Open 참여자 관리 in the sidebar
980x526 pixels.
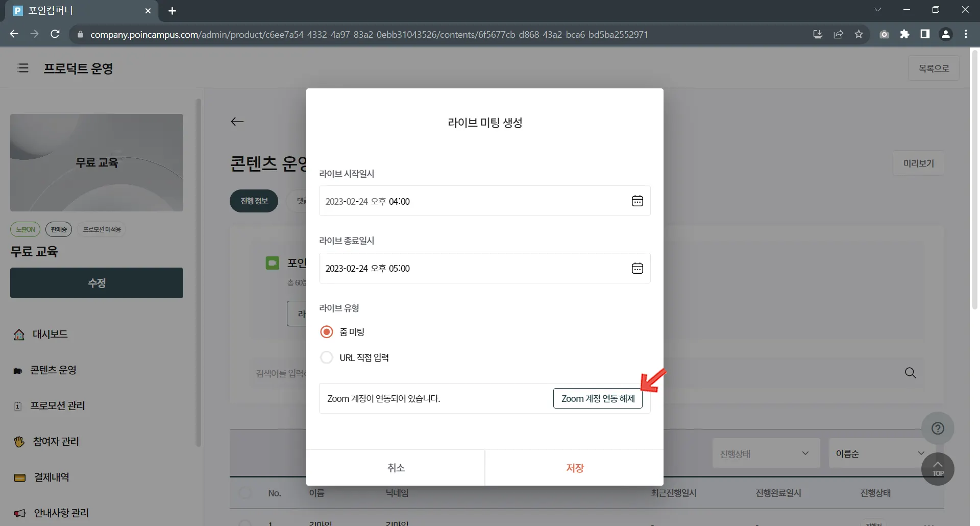[x=46, y=441]
